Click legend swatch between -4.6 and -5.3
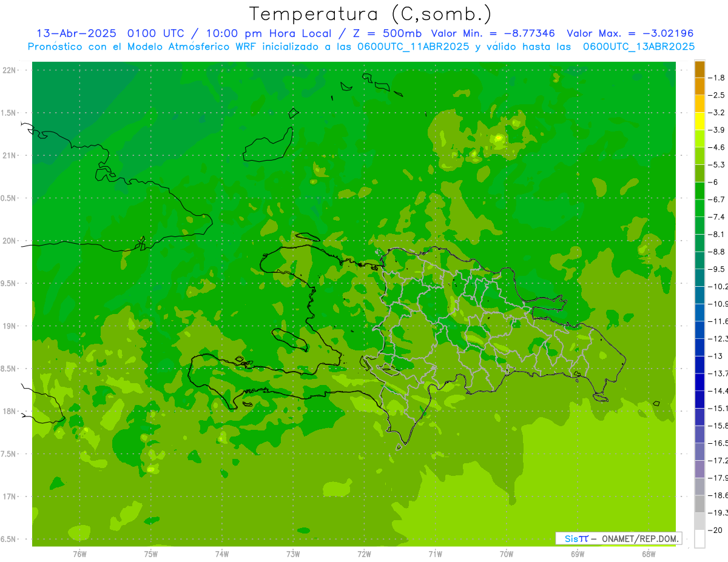The height and width of the screenshot is (562, 728). [x=699, y=156]
